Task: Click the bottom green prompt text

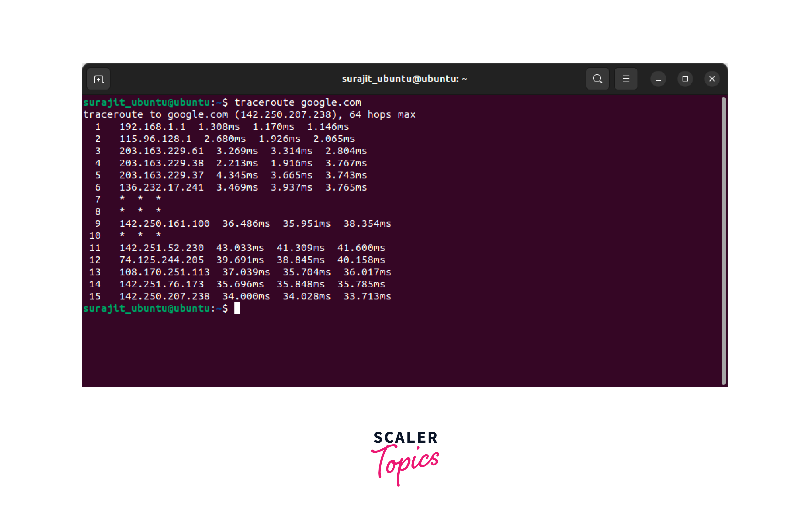Action: pyautogui.click(x=146, y=308)
